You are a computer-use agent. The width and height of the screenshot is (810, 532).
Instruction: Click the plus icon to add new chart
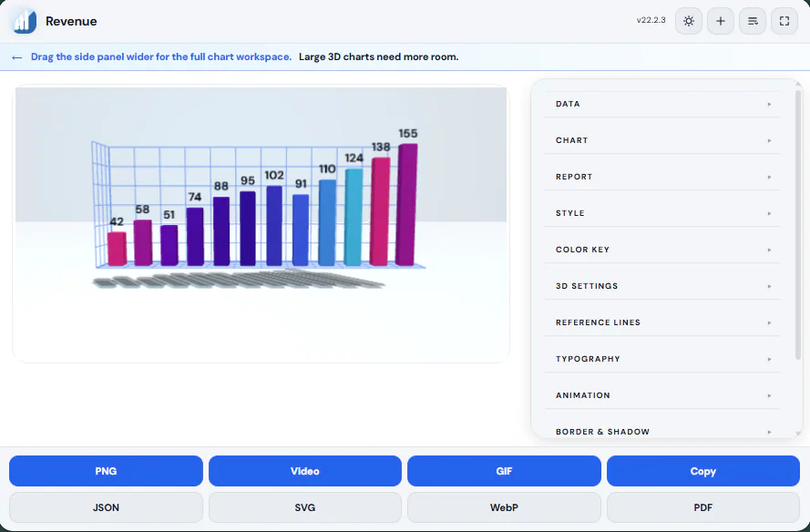[721, 21]
